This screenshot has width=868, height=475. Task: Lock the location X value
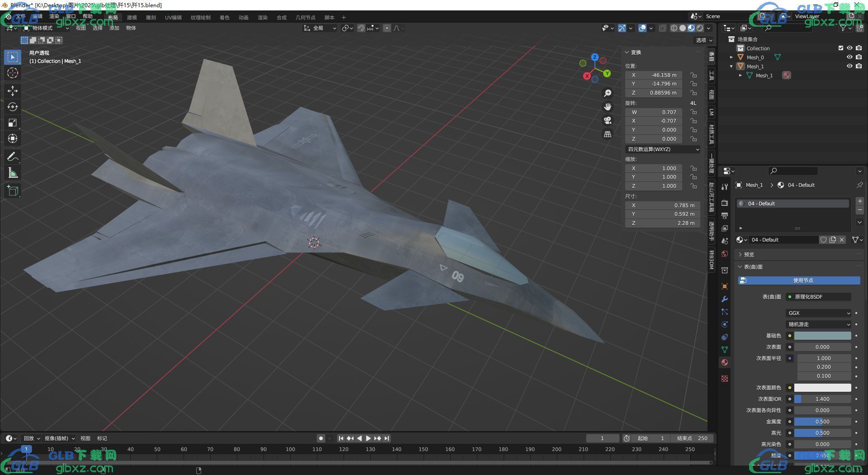point(693,75)
